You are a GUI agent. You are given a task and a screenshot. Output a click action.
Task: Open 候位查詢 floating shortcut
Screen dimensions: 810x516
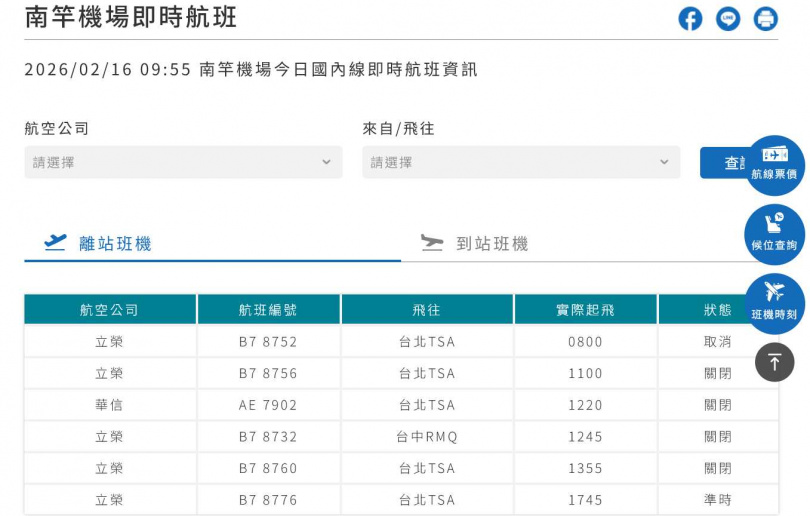click(x=774, y=234)
